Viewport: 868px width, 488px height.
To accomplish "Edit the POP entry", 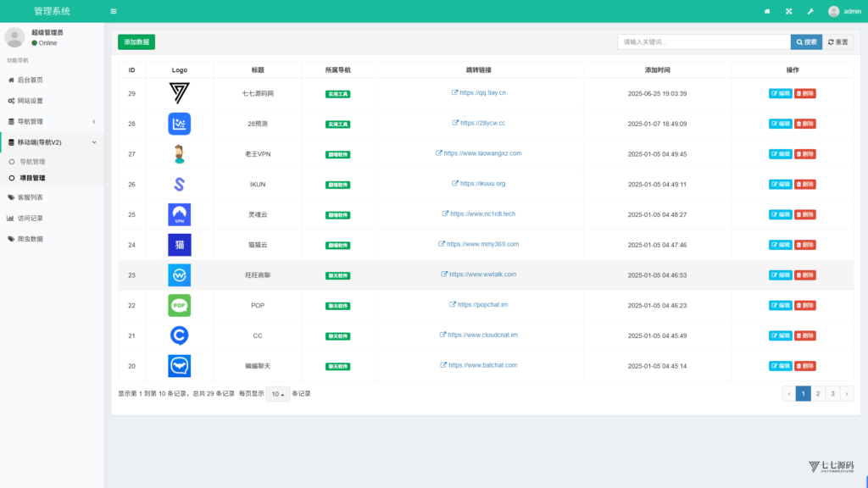I will pos(781,305).
